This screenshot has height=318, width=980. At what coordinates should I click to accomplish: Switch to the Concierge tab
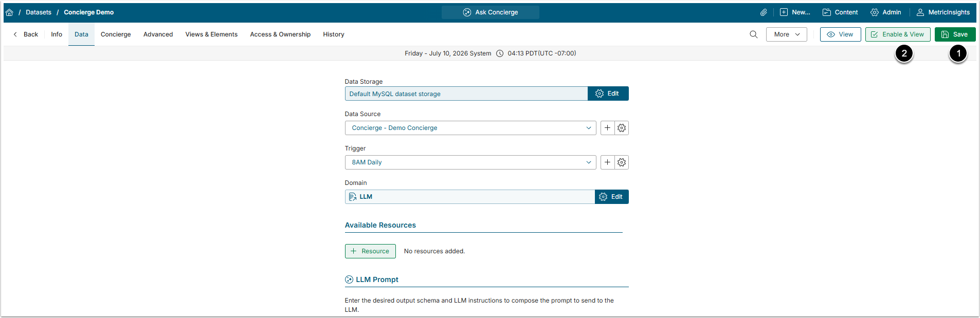pos(116,34)
